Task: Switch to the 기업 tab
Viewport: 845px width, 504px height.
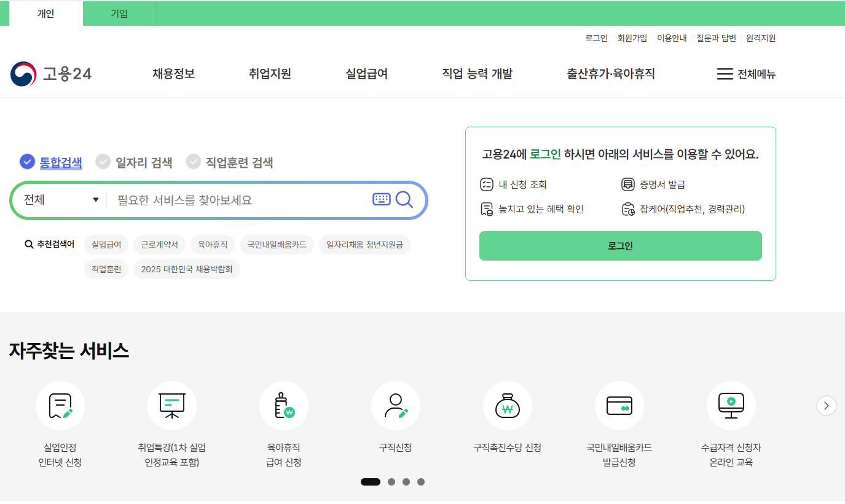Action: pos(119,13)
